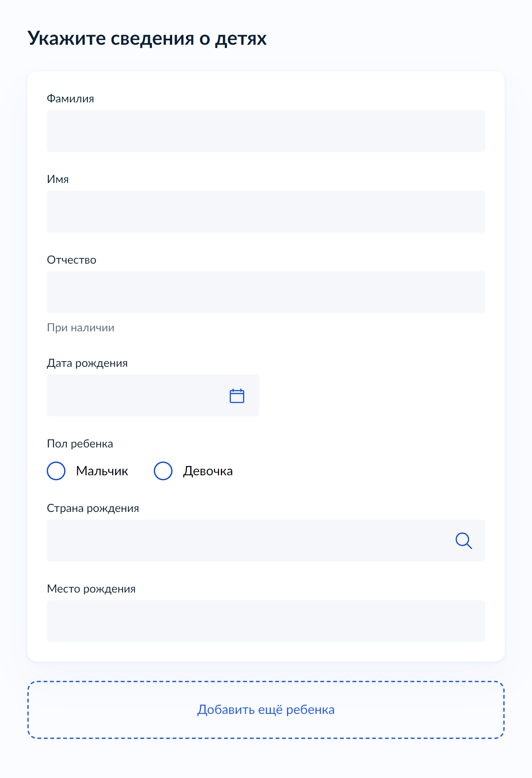Click the При наличии hint text
Viewport: 532px width, 778px height.
pyautogui.click(x=81, y=328)
